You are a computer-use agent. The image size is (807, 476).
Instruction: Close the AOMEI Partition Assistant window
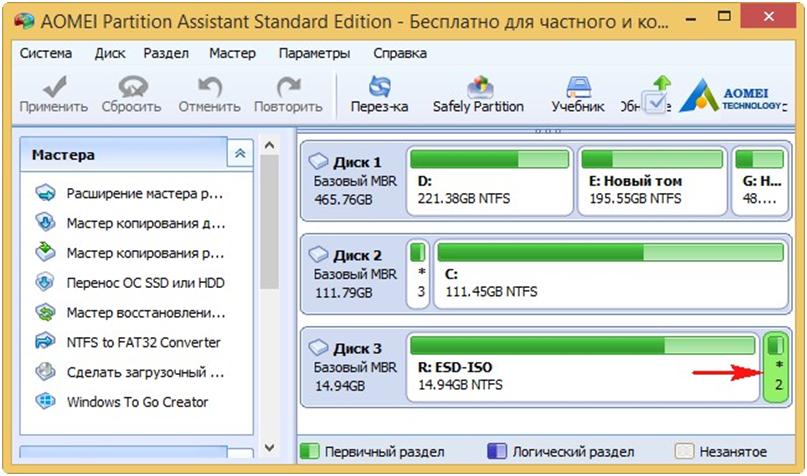pyautogui.click(x=768, y=17)
